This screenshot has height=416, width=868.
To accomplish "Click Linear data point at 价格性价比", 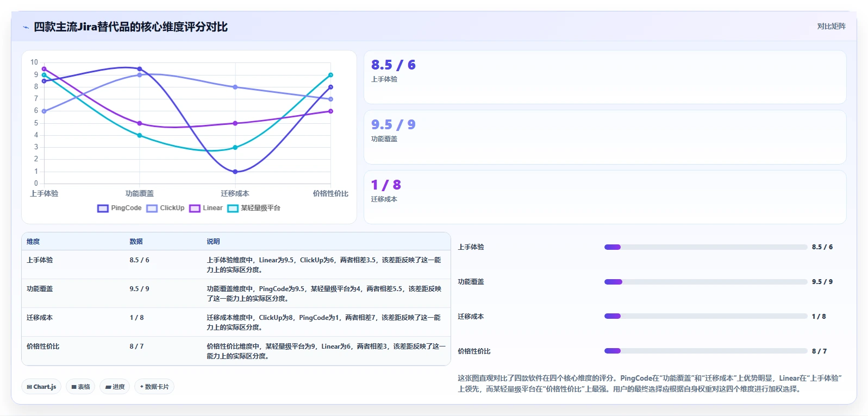I will 330,111.
